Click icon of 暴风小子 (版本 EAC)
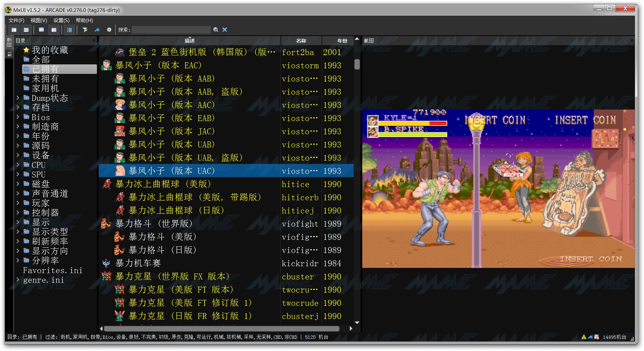The width and height of the screenshot is (644, 351). 107,65
